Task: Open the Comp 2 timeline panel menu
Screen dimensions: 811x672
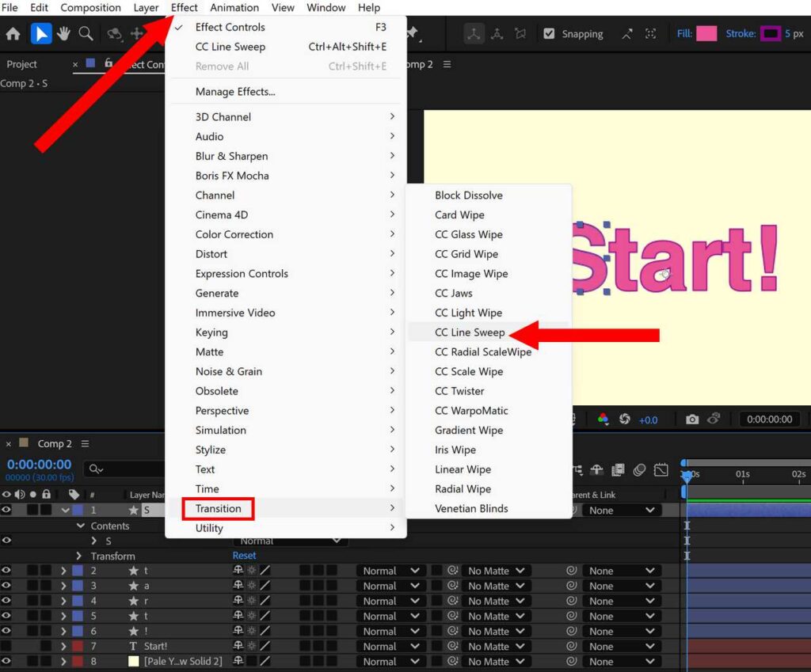Action: point(86,443)
